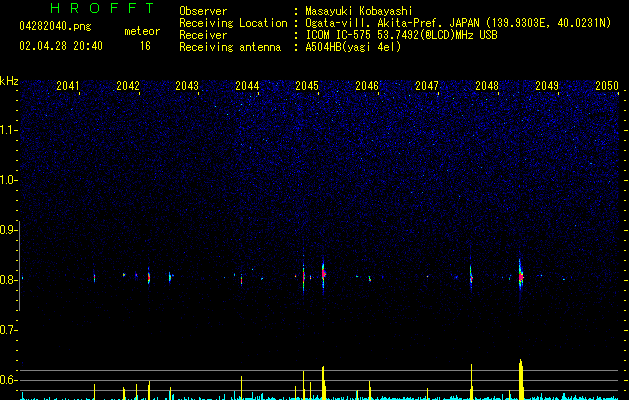The image size is (629, 400).
Task: Click the Observer label
Action: tap(203, 11)
